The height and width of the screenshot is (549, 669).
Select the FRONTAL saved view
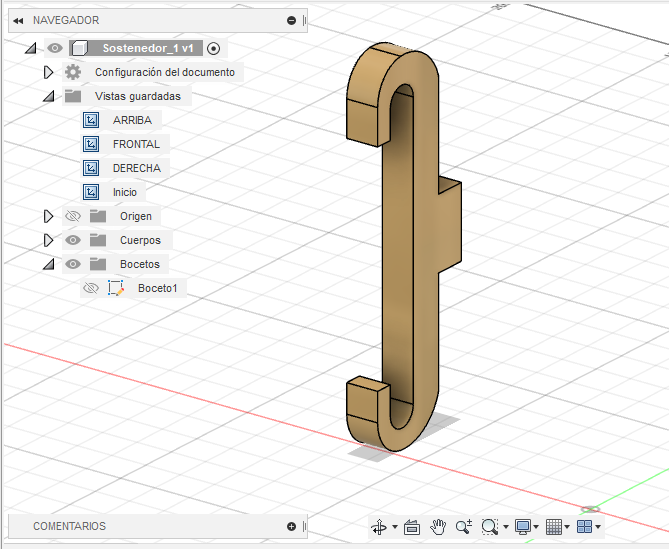coord(136,144)
